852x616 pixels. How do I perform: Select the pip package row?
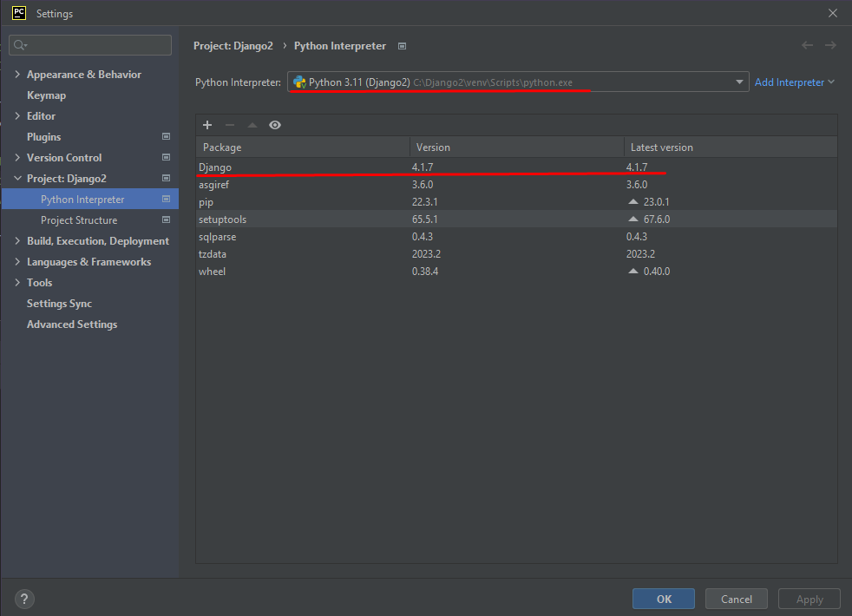516,202
